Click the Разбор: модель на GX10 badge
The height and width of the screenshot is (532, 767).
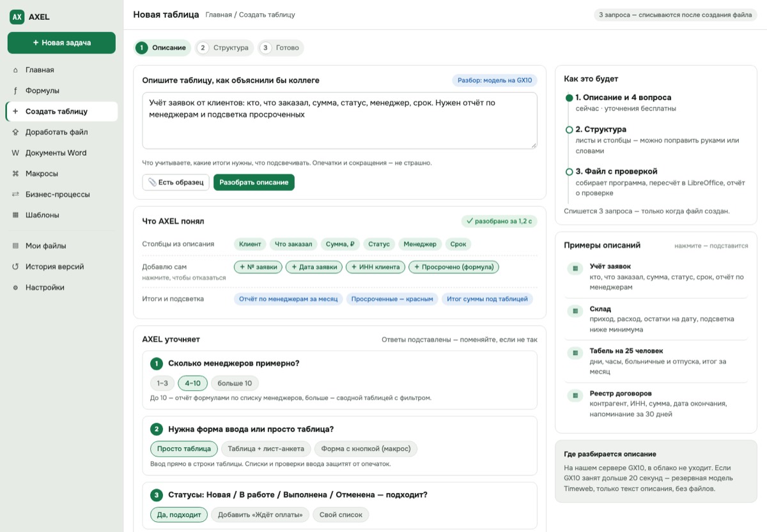495,80
